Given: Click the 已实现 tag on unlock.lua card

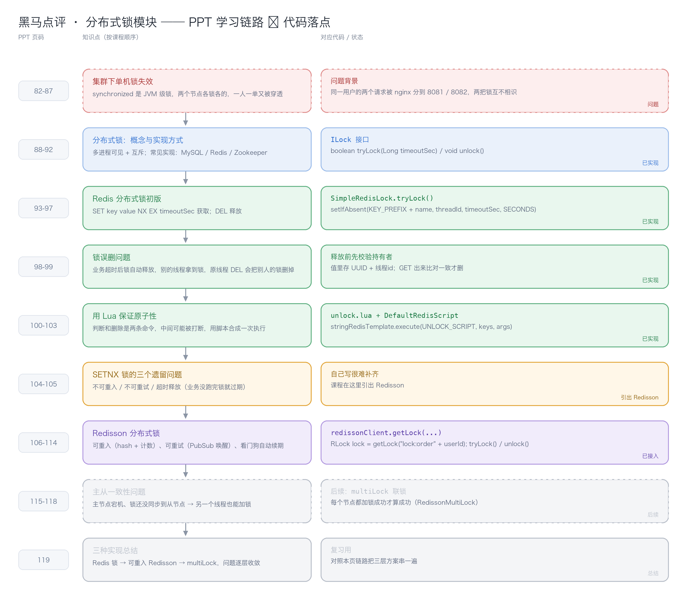Looking at the screenshot, I should [650, 338].
